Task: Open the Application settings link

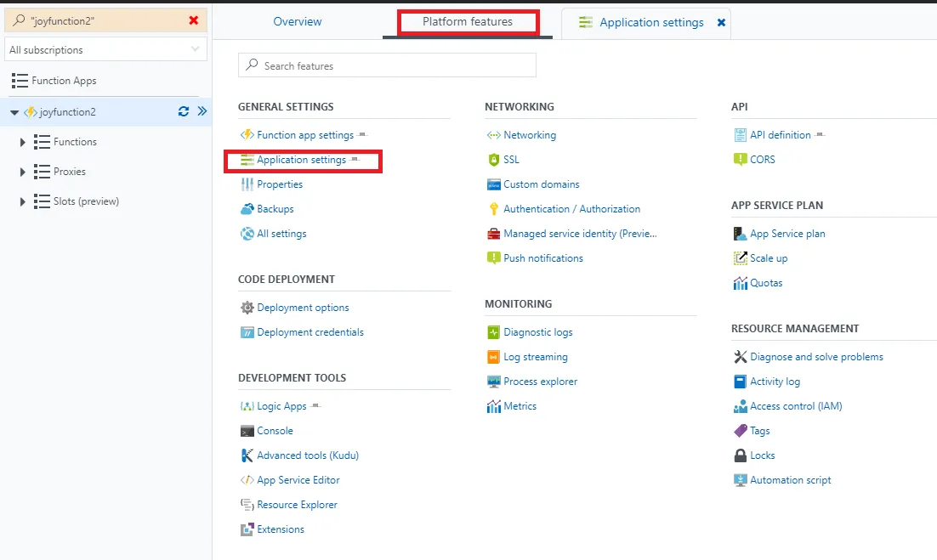Action: pos(303,160)
